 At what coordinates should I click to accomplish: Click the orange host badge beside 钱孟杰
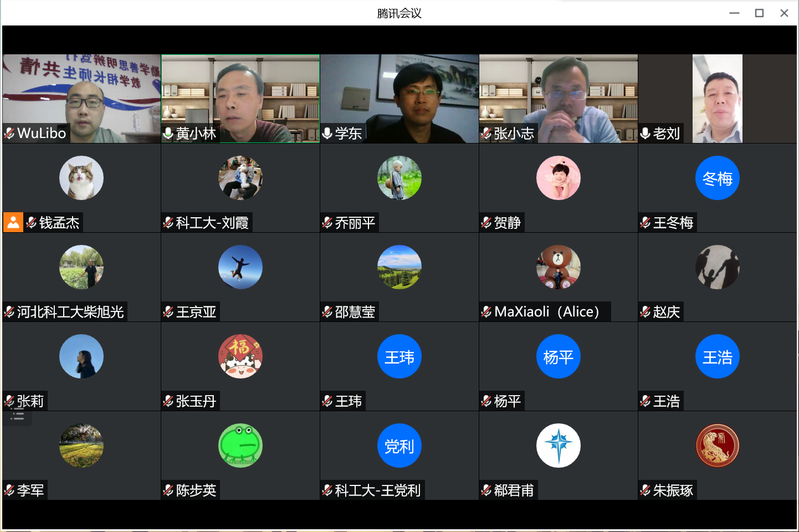pyautogui.click(x=13, y=222)
